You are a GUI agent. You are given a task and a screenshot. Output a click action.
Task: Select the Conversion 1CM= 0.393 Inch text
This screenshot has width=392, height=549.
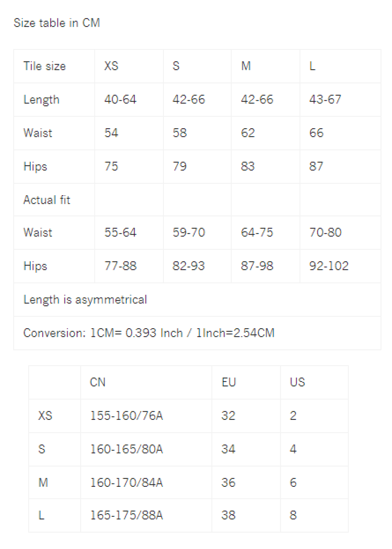[103, 333]
